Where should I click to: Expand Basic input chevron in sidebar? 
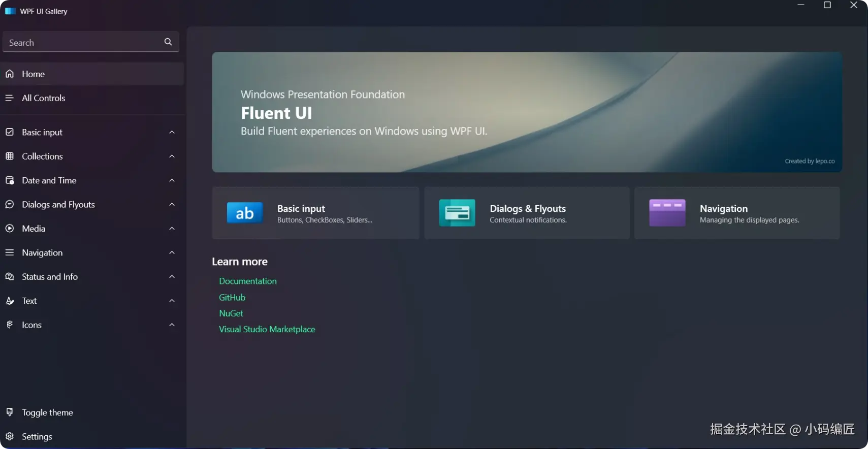(172, 132)
